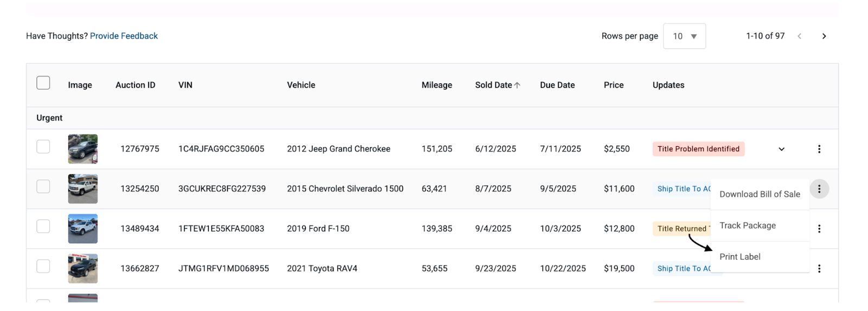This screenshot has width=868, height=311.
Task: Click the Provide Feedback link
Action: pyautogui.click(x=124, y=36)
